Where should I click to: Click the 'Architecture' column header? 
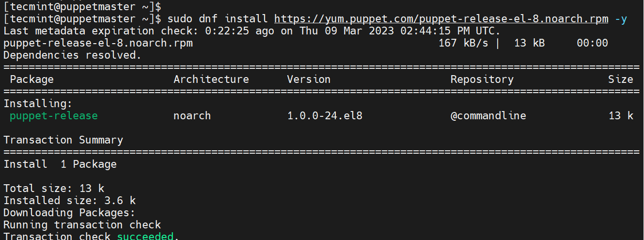[211, 80]
